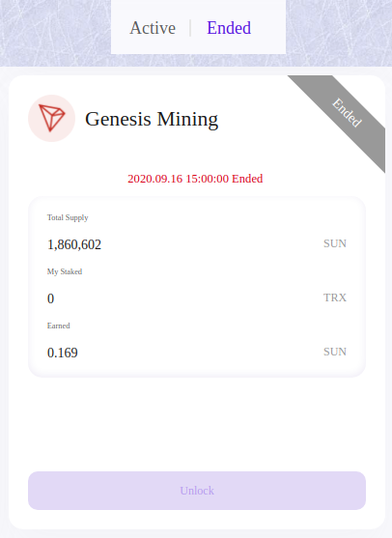392x538 pixels.
Task: Click the Unlock button
Action: click(x=197, y=491)
